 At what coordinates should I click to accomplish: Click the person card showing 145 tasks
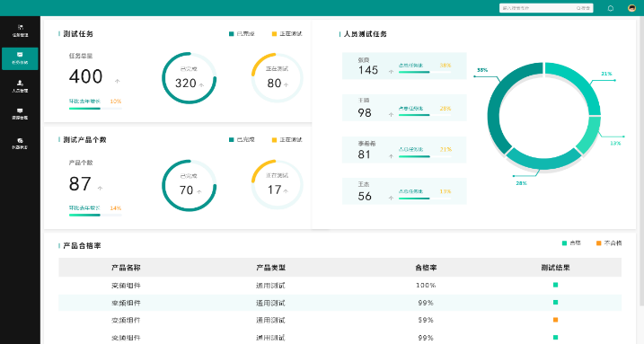(x=404, y=66)
